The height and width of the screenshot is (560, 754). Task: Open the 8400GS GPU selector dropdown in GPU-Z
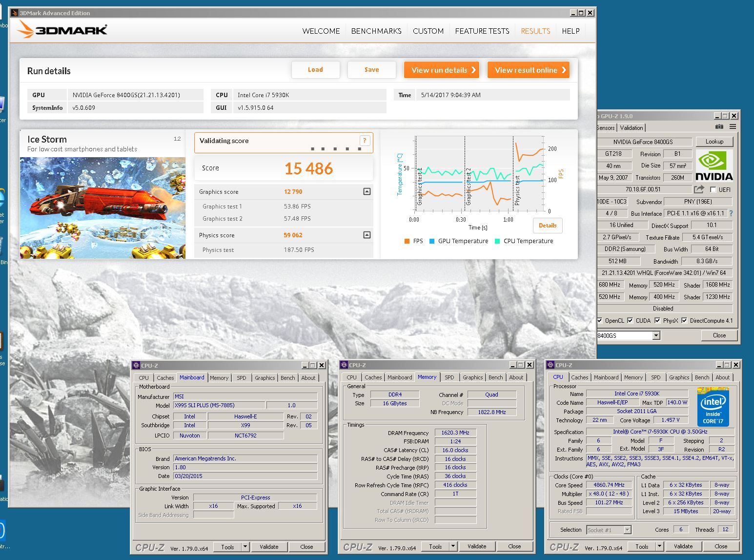click(656, 335)
